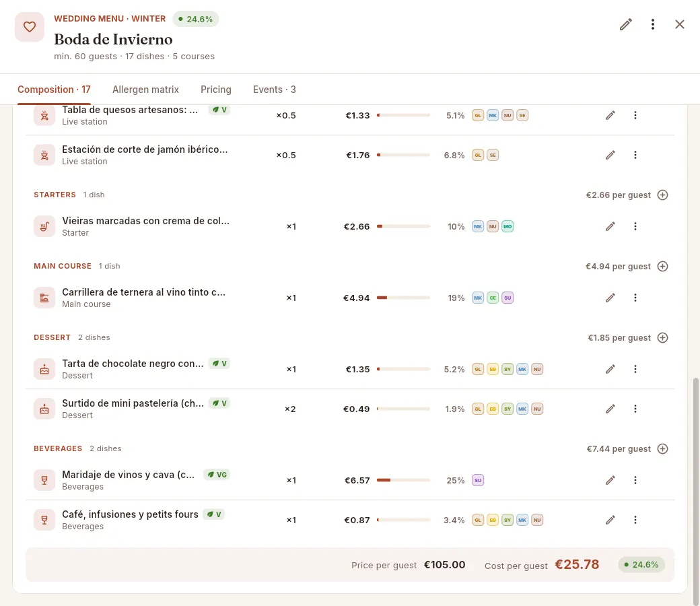Click the SU sulphites badge on Maridaje de vinos
The height and width of the screenshot is (606, 700).
(x=478, y=481)
